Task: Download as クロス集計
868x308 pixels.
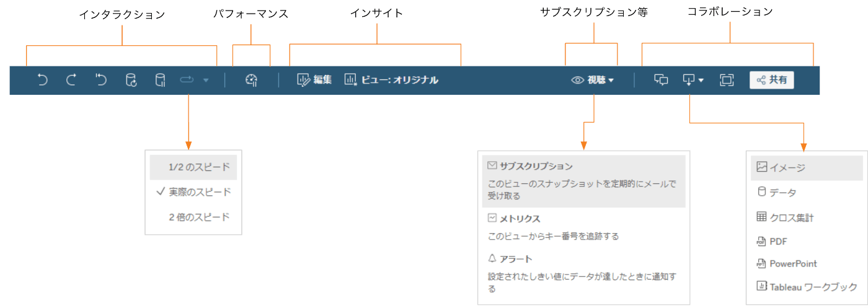Action: (806, 218)
